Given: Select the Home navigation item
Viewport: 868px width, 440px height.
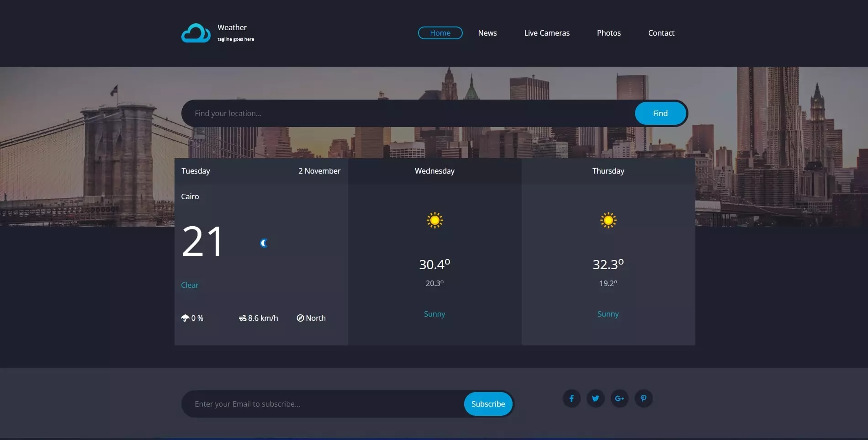Looking at the screenshot, I should tap(440, 33).
